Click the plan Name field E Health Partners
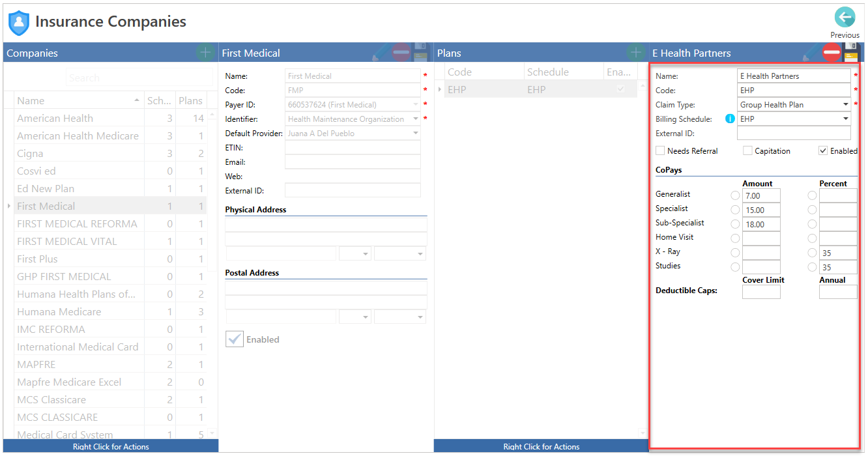 (x=794, y=76)
